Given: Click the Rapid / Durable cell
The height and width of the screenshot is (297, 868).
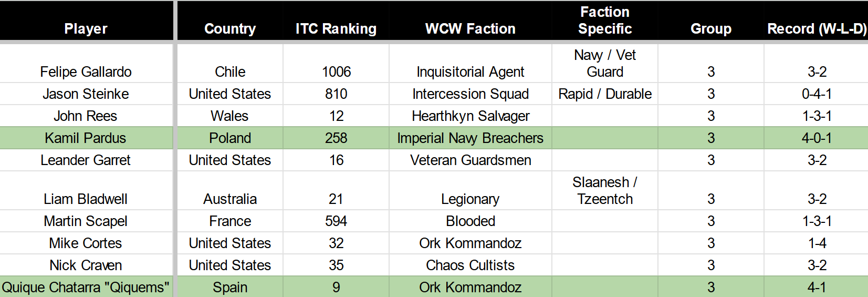Looking at the screenshot, I should click(x=605, y=94).
